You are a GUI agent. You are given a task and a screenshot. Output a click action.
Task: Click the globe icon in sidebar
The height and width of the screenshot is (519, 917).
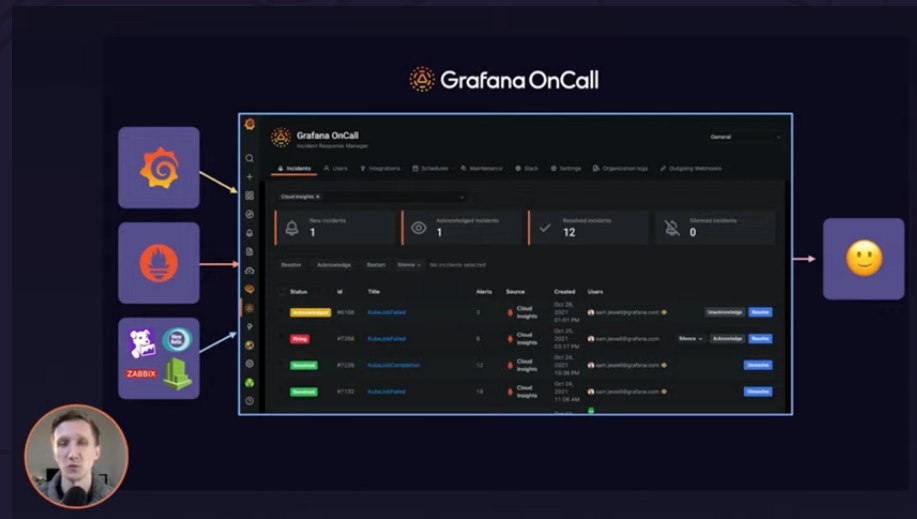pos(250,345)
